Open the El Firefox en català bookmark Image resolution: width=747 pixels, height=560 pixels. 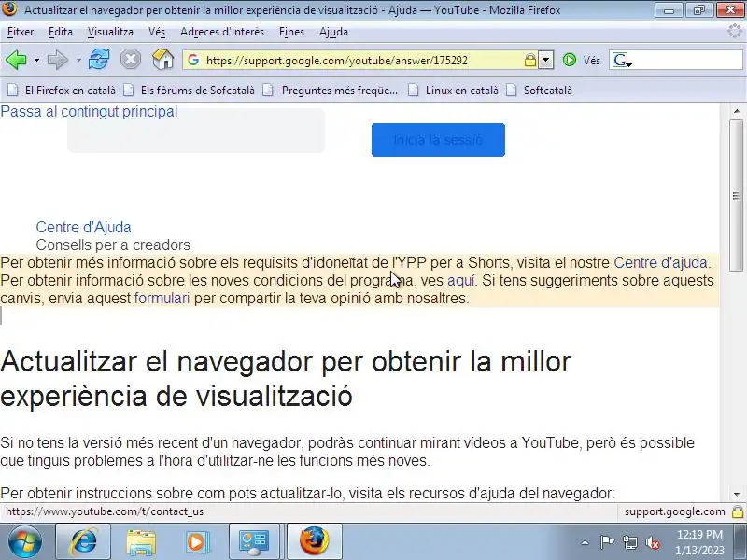coord(62,90)
